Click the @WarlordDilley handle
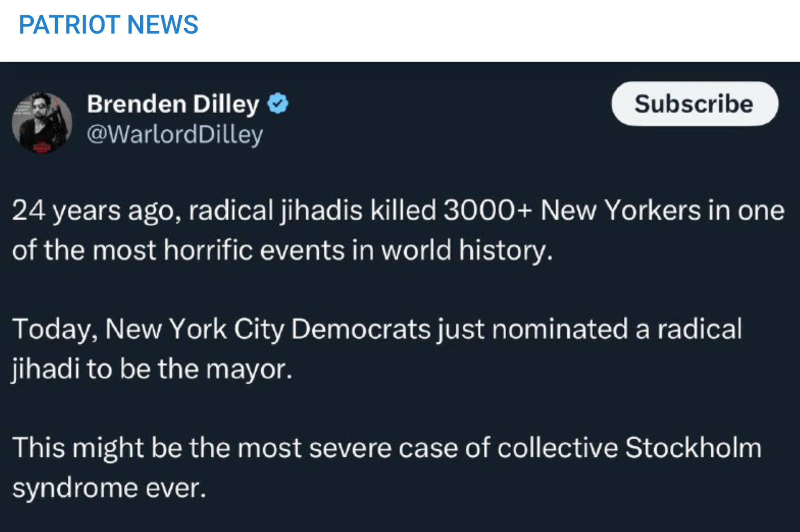Viewport: 800px width, 532px height. (x=174, y=134)
